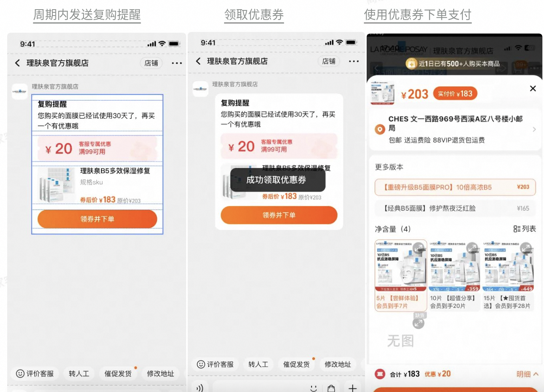This screenshot has height=392, width=544.
Task: Tap voice input icon in second screen
Action: [200, 388]
